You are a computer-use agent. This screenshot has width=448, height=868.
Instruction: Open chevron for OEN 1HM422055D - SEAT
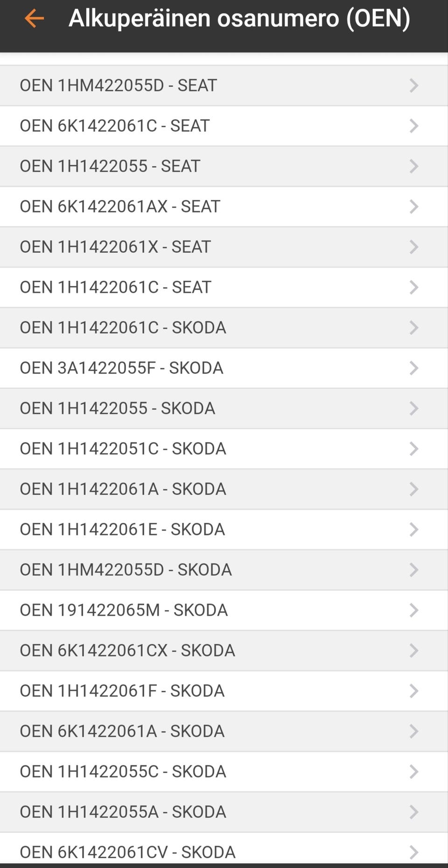click(413, 85)
